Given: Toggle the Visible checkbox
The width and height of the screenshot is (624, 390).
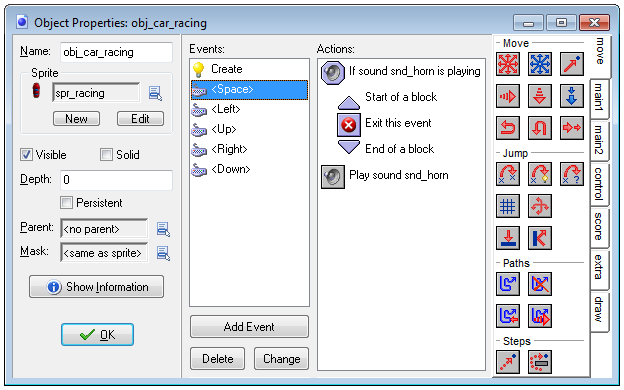Looking at the screenshot, I should (26, 154).
